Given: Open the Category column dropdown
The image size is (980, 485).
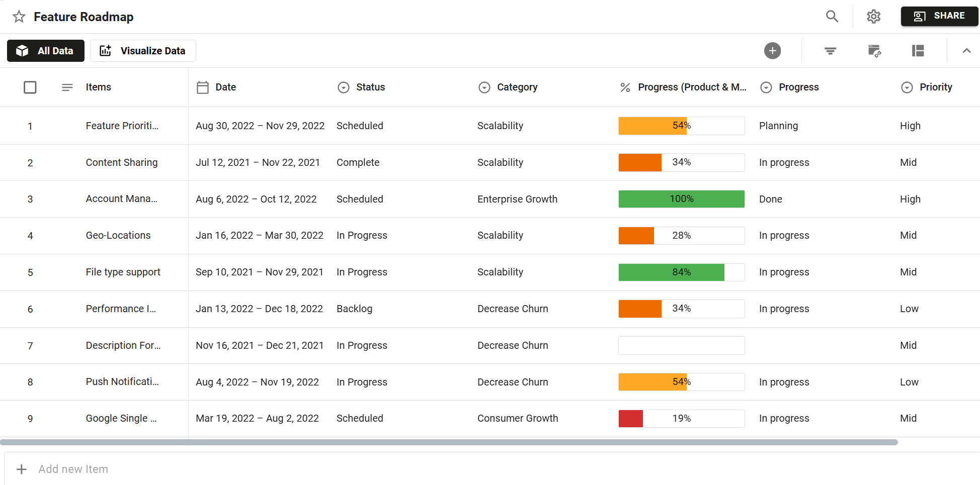Looking at the screenshot, I should (484, 87).
